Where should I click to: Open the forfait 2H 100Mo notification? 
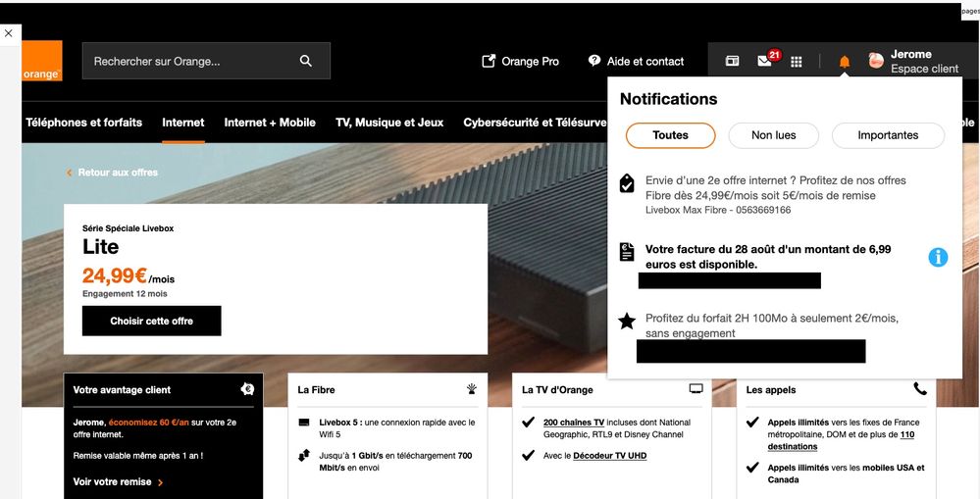tap(772, 325)
